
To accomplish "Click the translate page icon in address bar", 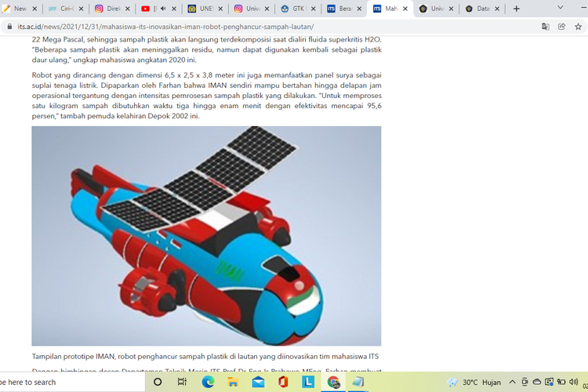I will tap(546, 26).
